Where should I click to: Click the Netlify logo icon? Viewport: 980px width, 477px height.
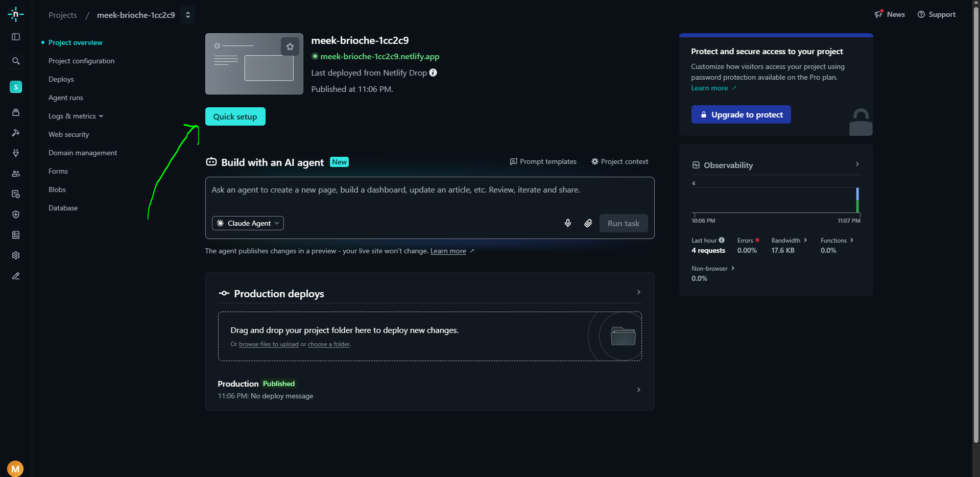(16, 14)
